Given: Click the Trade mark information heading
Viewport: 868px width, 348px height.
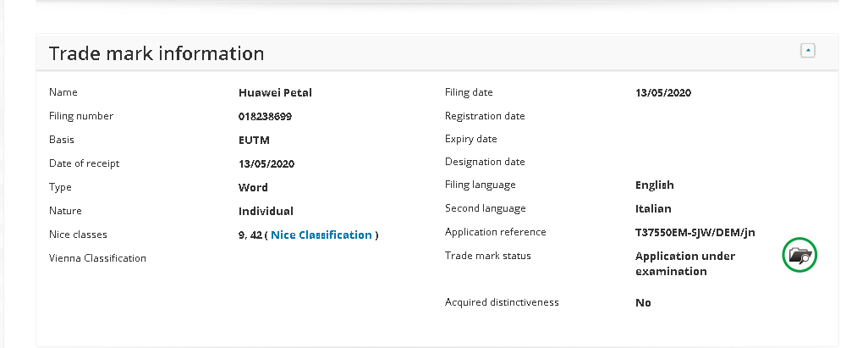Looking at the screenshot, I should point(157,53).
